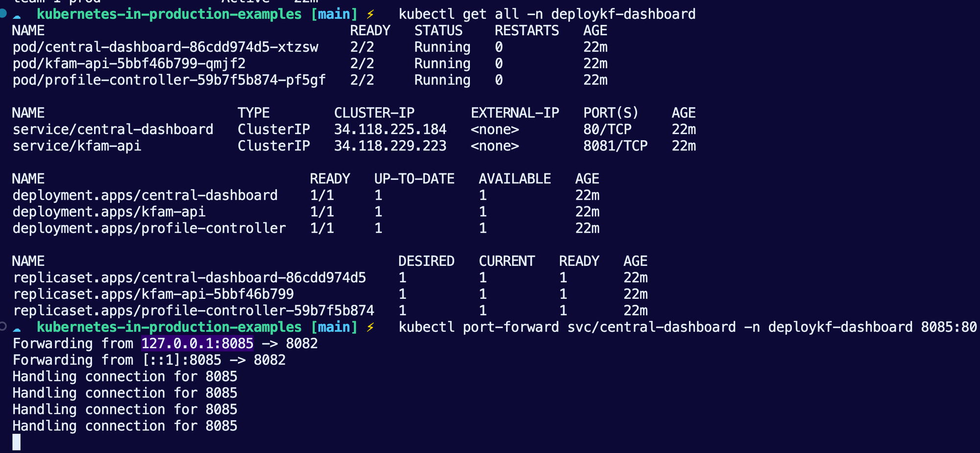Click the service/kfam-api row name
980x453 pixels.
point(77,146)
